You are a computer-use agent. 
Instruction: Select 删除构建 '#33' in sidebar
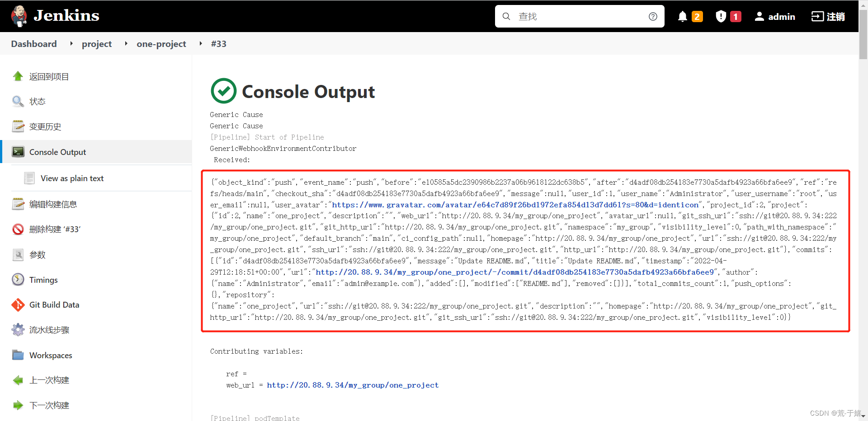(55, 229)
